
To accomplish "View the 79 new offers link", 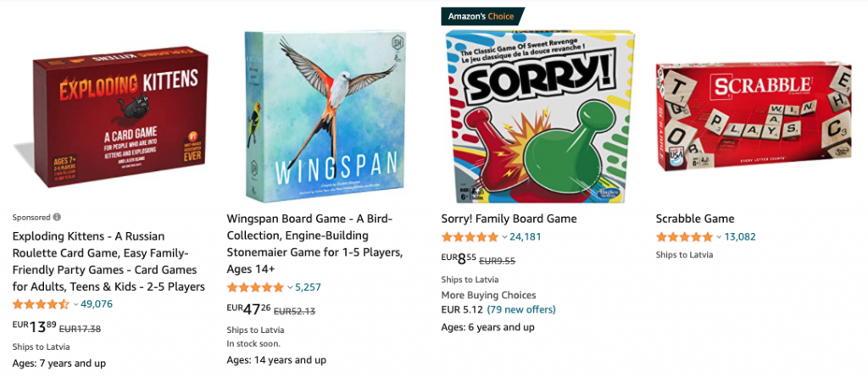I will (x=521, y=309).
